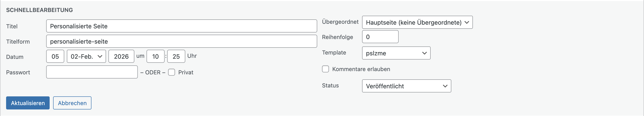Image resolution: width=644 pixels, height=116 pixels.
Task: Open the month dropdown showing 02-Feb.
Action: [86, 56]
